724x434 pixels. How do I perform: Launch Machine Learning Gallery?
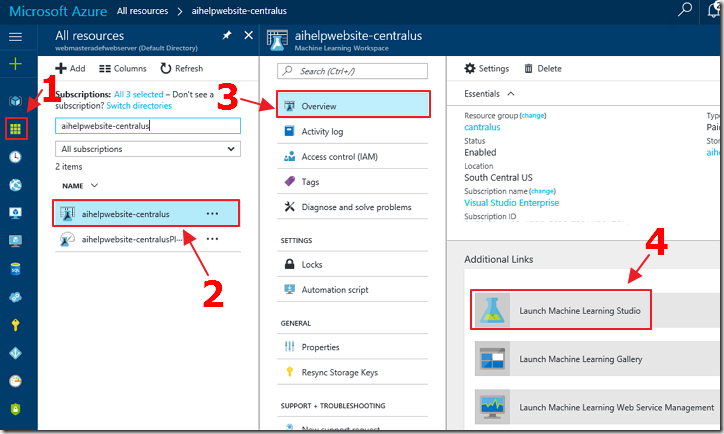tap(599, 359)
